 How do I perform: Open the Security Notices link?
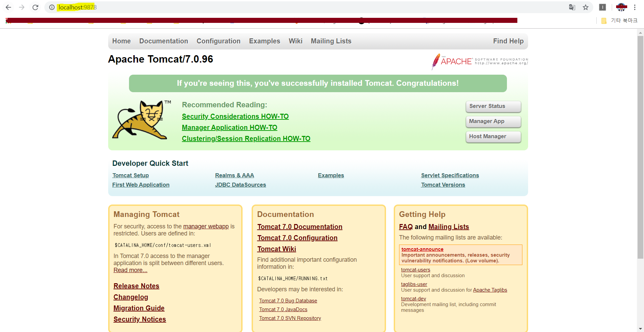click(x=140, y=319)
